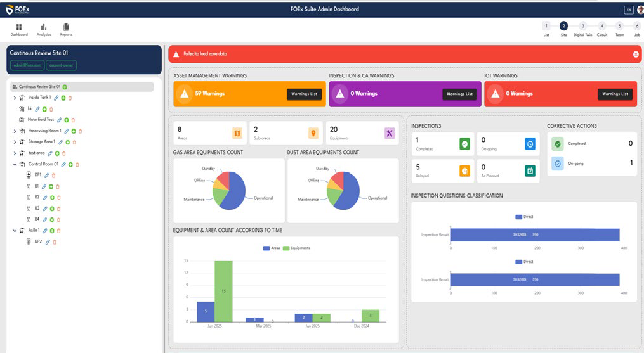Click the account-owner tag
Viewport: 644px width, 353px height.
click(61, 65)
